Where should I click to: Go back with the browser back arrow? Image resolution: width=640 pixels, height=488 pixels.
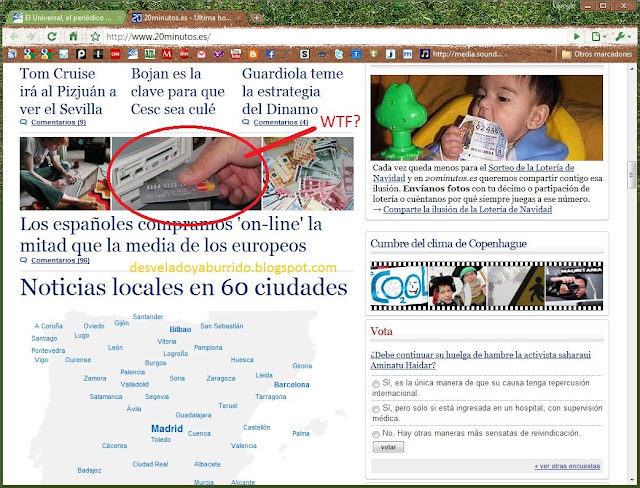(x=14, y=37)
